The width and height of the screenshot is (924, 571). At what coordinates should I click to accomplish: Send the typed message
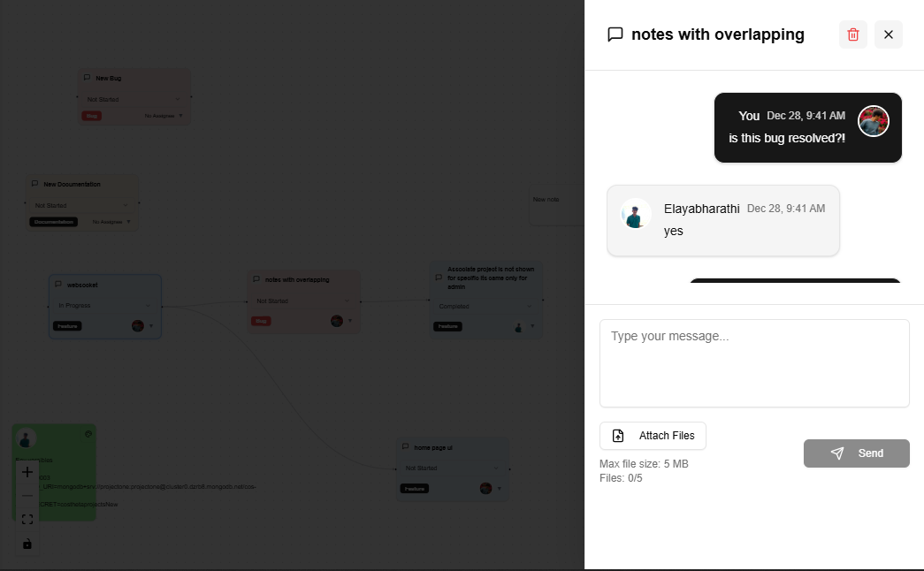tap(856, 453)
